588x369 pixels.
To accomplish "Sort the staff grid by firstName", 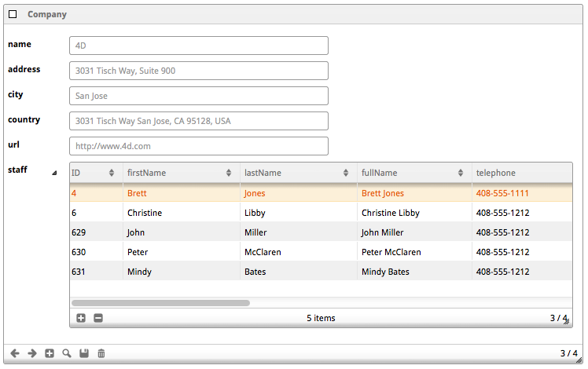I will pos(181,173).
